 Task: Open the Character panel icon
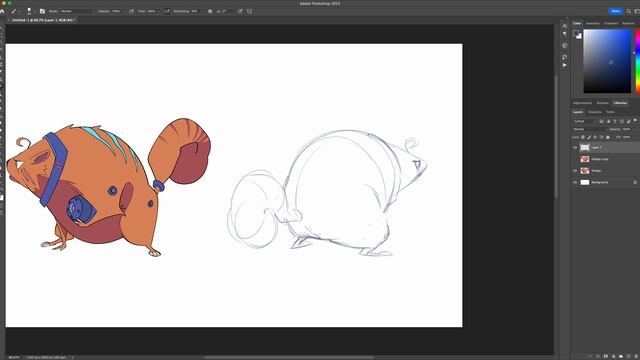pyautogui.click(x=565, y=25)
